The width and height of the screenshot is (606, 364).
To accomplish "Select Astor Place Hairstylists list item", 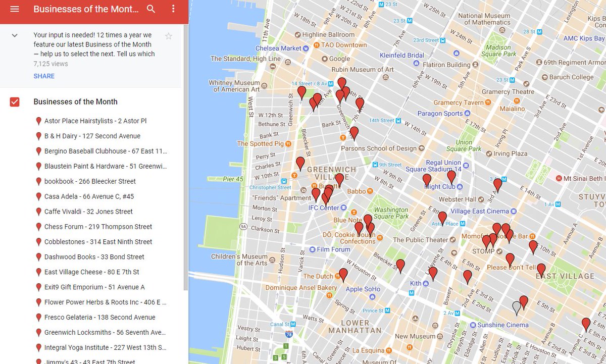I will click(95, 121).
